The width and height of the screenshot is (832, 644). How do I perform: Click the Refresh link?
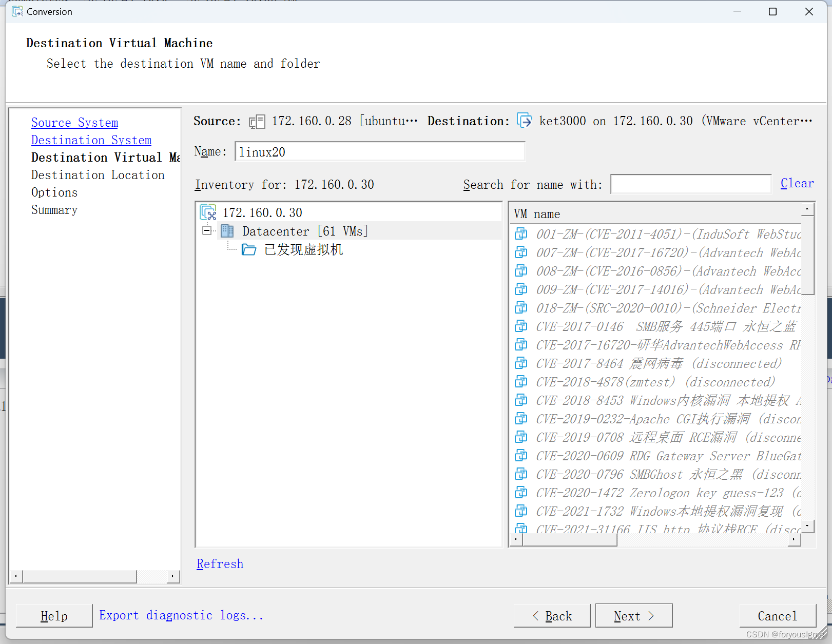[220, 564]
